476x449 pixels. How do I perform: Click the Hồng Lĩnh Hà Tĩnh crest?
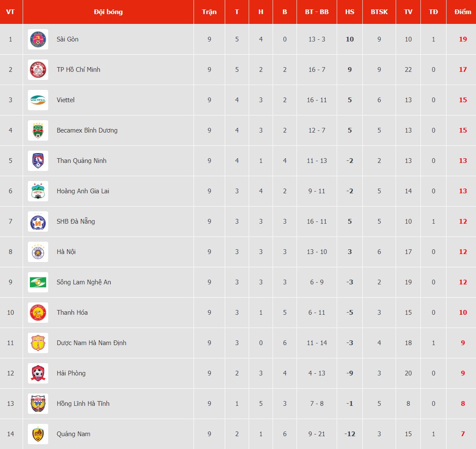click(38, 404)
